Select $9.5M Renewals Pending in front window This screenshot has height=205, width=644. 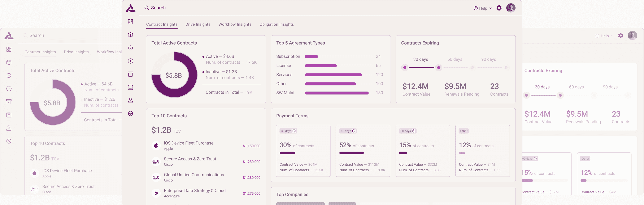(x=462, y=89)
